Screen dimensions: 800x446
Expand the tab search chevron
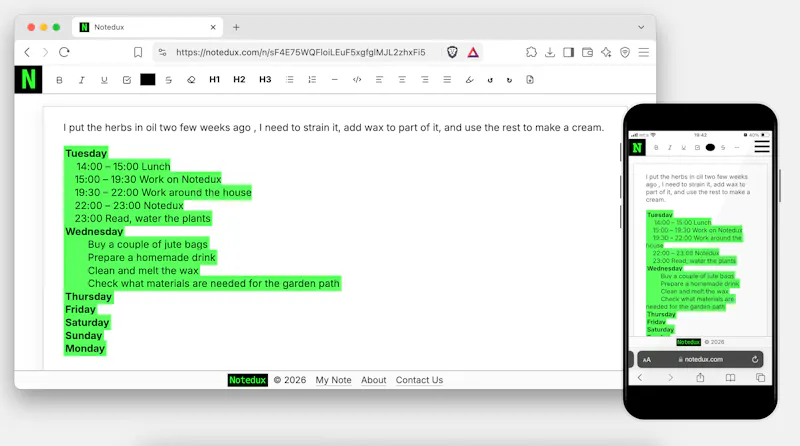(x=641, y=27)
